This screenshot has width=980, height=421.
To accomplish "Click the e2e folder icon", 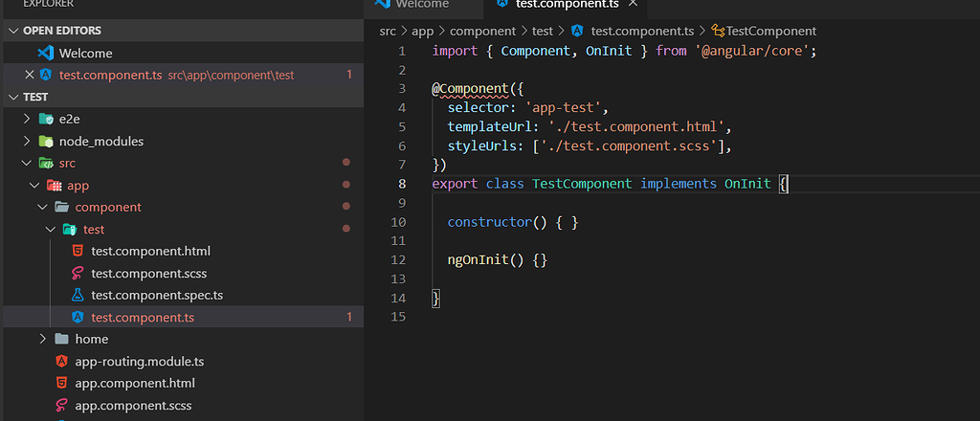I will click(46, 119).
